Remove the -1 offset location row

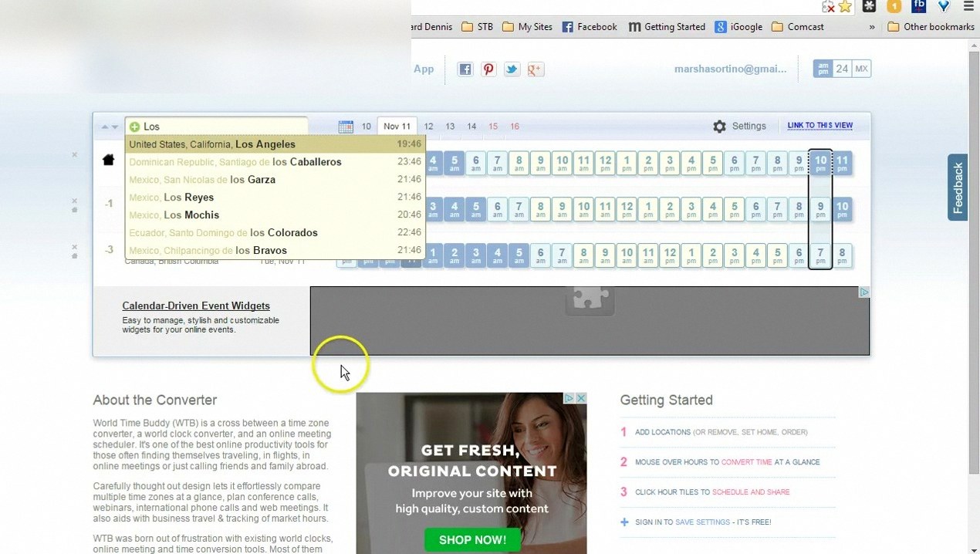pyautogui.click(x=75, y=201)
